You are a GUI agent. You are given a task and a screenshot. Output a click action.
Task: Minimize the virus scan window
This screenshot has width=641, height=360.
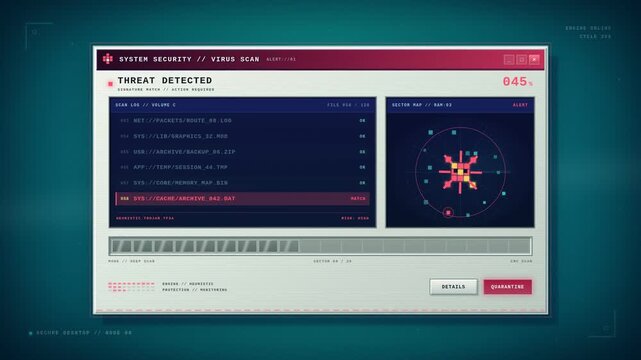click(509, 60)
